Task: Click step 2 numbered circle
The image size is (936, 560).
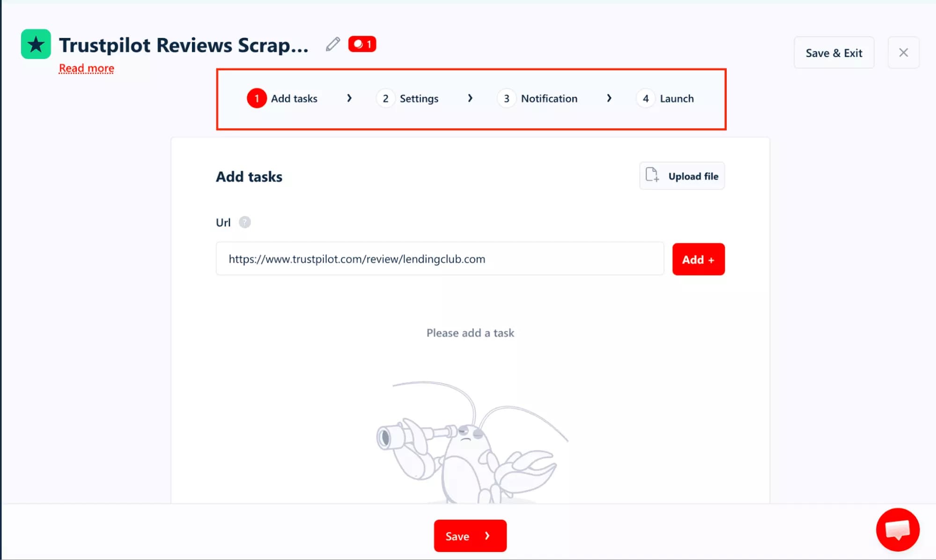Action: (385, 98)
